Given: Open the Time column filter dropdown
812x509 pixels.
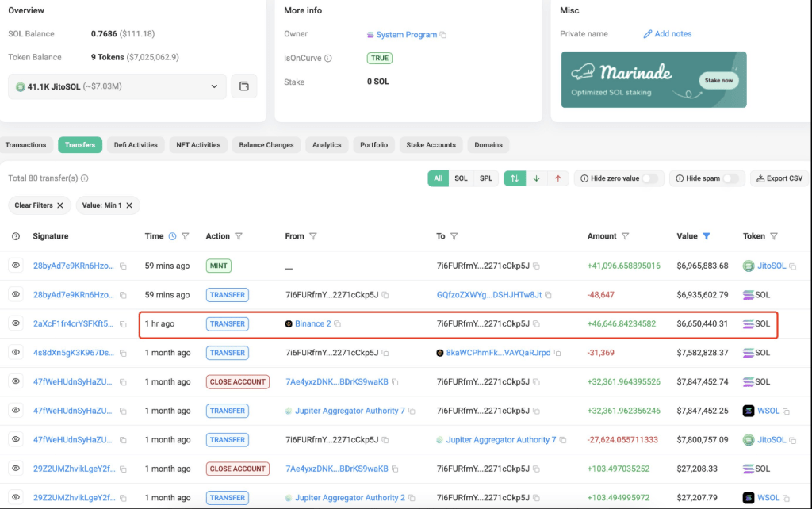Looking at the screenshot, I should point(186,235).
